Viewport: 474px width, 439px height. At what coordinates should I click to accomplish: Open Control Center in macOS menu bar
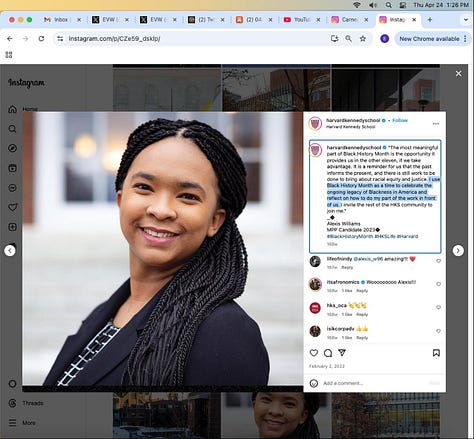(x=403, y=5)
